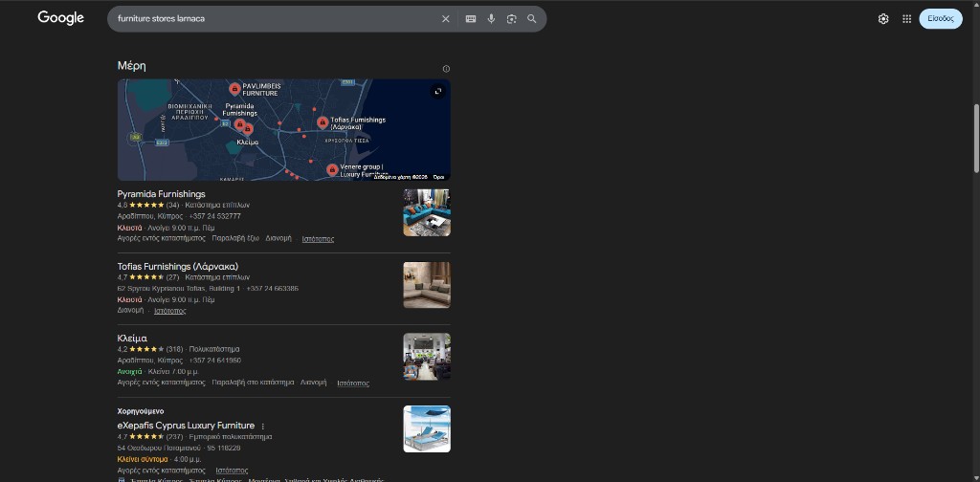Visit Tofias Furnishings Ιστότοπος link

tap(170, 310)
